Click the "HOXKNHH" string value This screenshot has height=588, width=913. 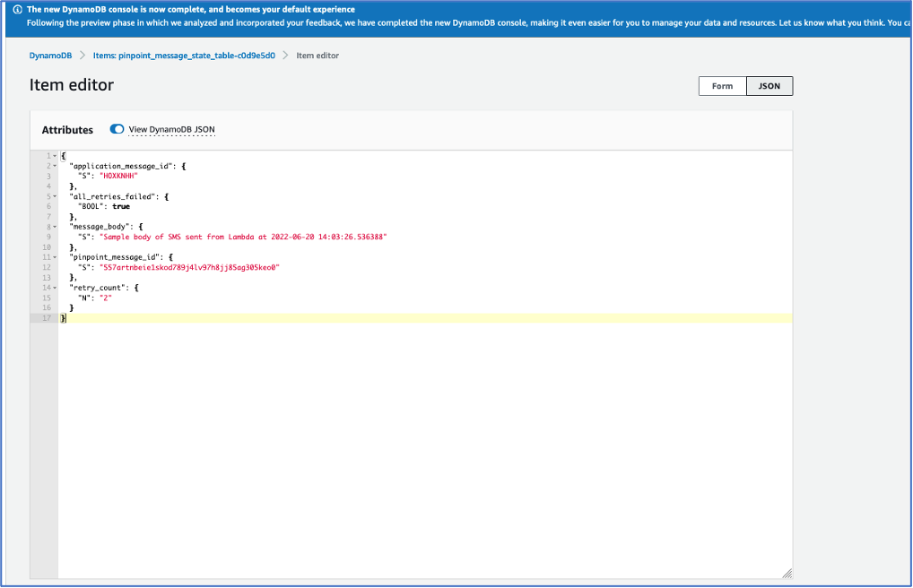(x=118, y=176)
